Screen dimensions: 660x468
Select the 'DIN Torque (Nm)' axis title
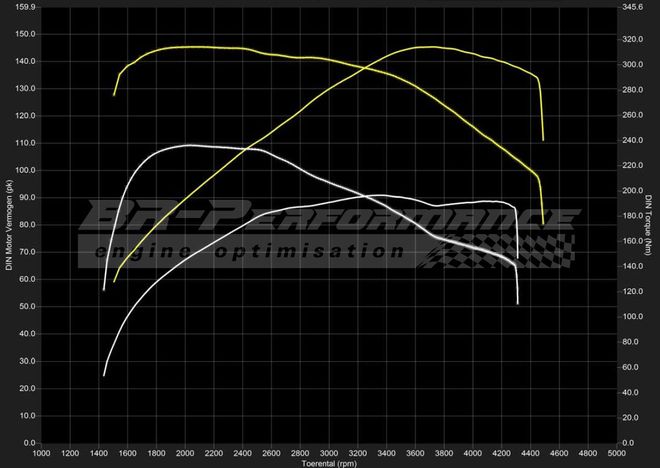[x=651, y=224]
